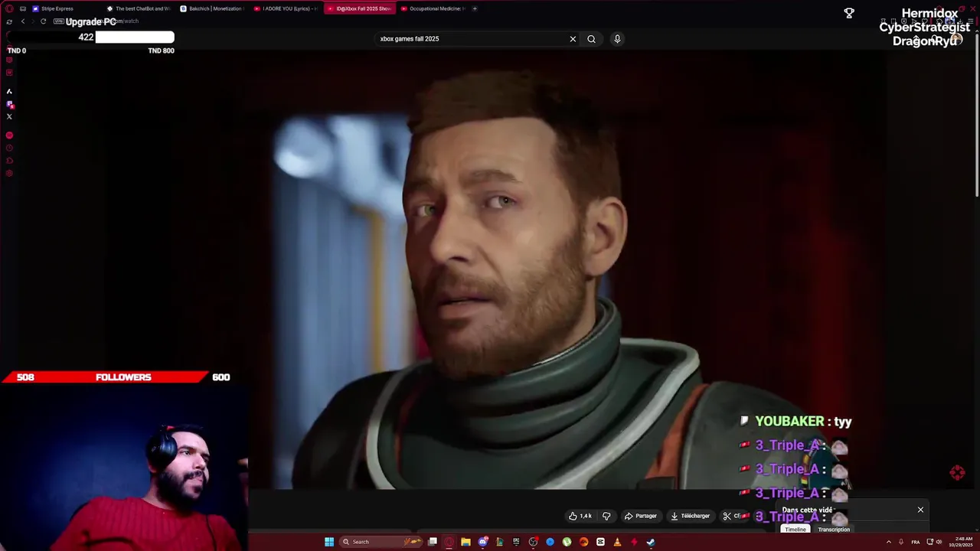Clear the YouTube search text
This screenshot has height=551, width=980.
click(573, 39)
